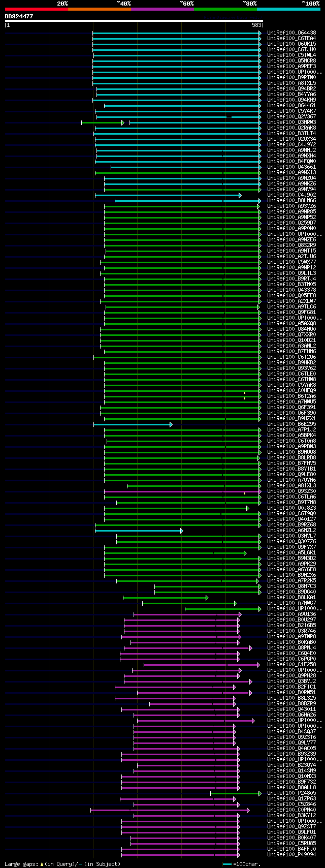Select UniRef100_Q6HA26 entry
325x868 pixels.
[291, 715]
